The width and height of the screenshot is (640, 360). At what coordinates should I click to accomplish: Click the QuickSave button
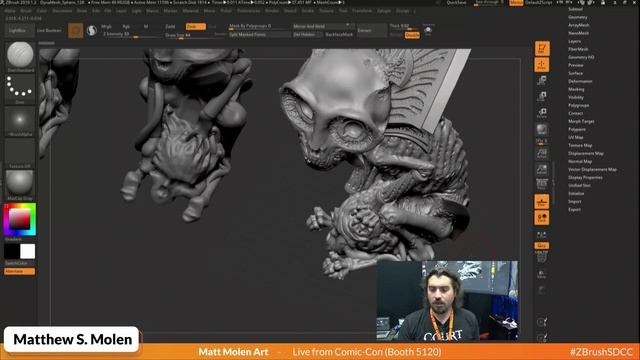456,2
